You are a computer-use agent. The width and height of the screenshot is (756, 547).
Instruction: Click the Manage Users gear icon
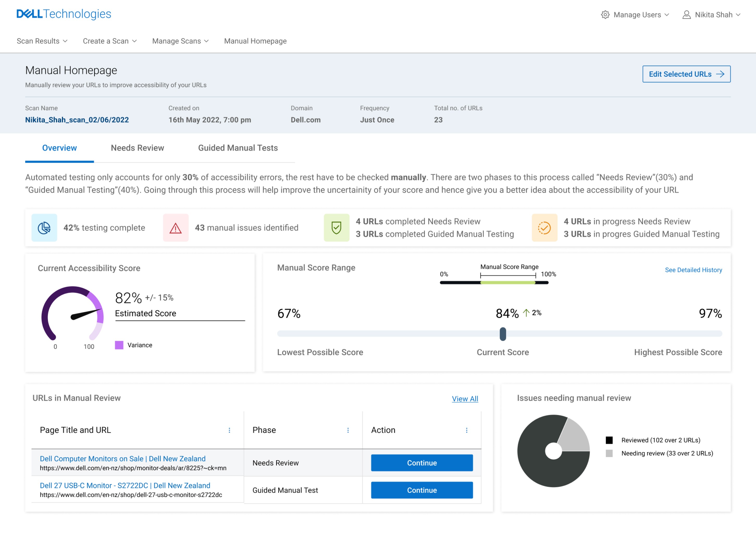click(x=605, y=15)
